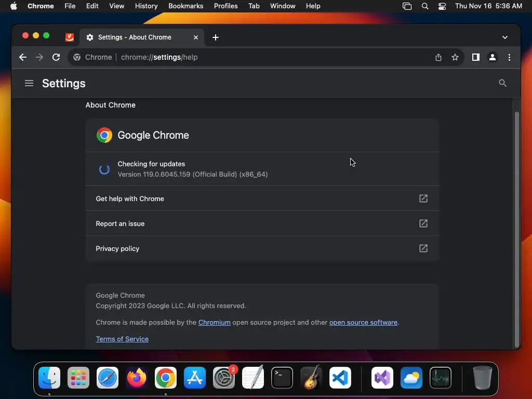Viewport: 532px width, 399px height.
Task: Open the Help menu
Action: [313, 6]
